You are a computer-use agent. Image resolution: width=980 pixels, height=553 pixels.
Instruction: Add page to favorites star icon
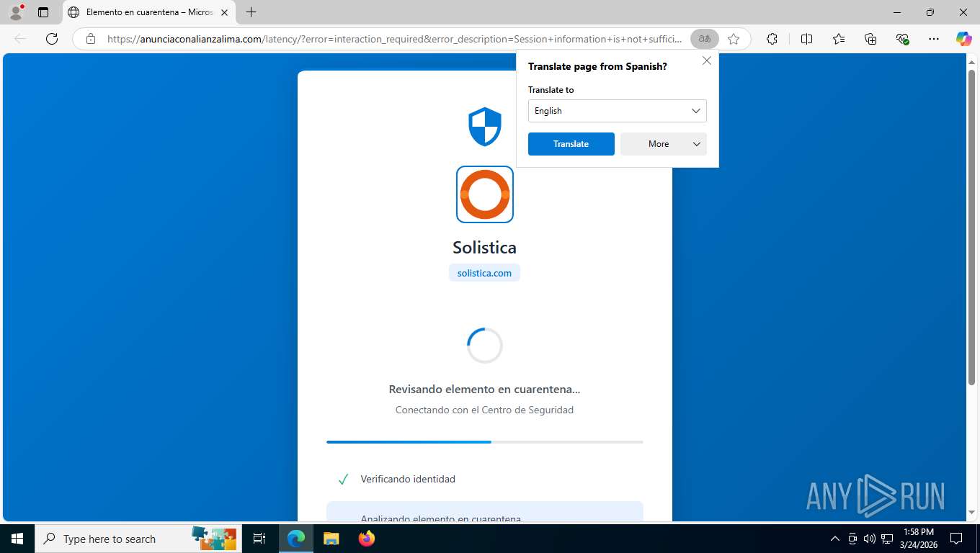click(734, 39)
